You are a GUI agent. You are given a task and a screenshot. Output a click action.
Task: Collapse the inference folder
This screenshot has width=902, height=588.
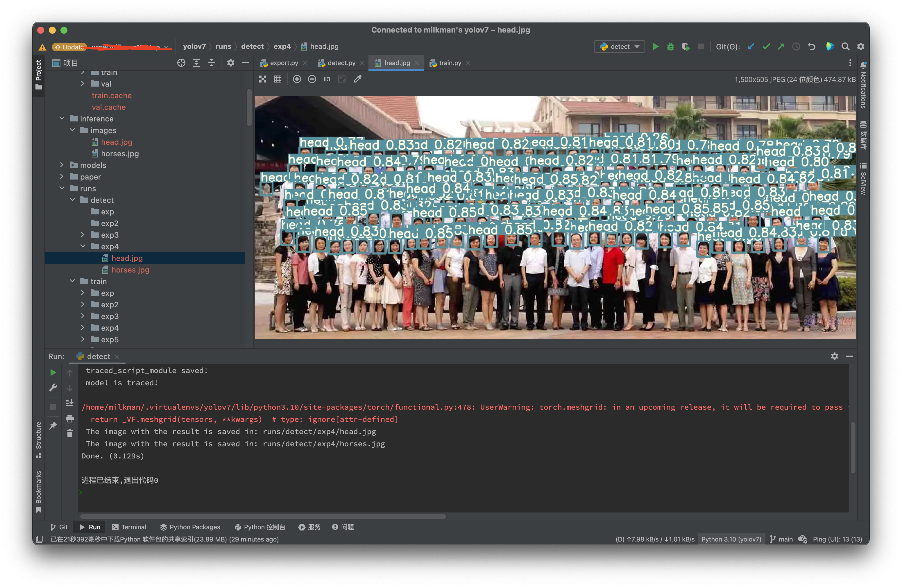[x=62, y=119]
